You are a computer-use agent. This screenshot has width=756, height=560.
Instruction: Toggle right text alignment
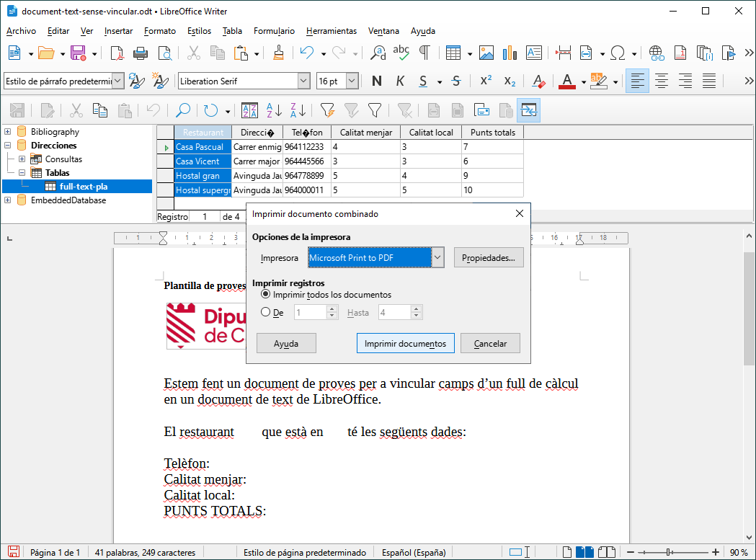tap(685, 81)
